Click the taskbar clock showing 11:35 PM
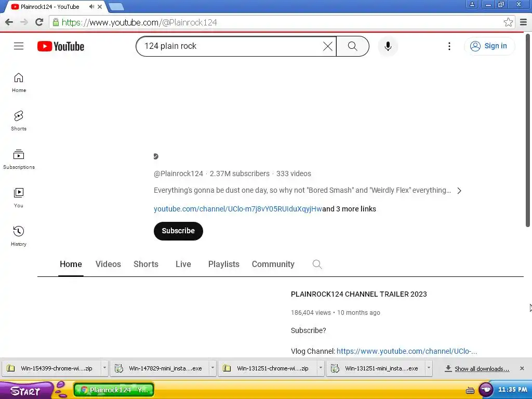 [512, 390]
